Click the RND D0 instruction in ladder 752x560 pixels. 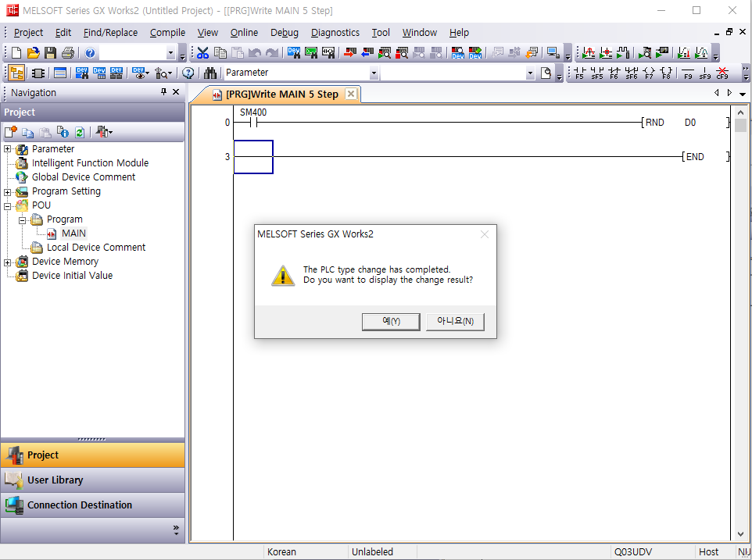pos(685,123)
